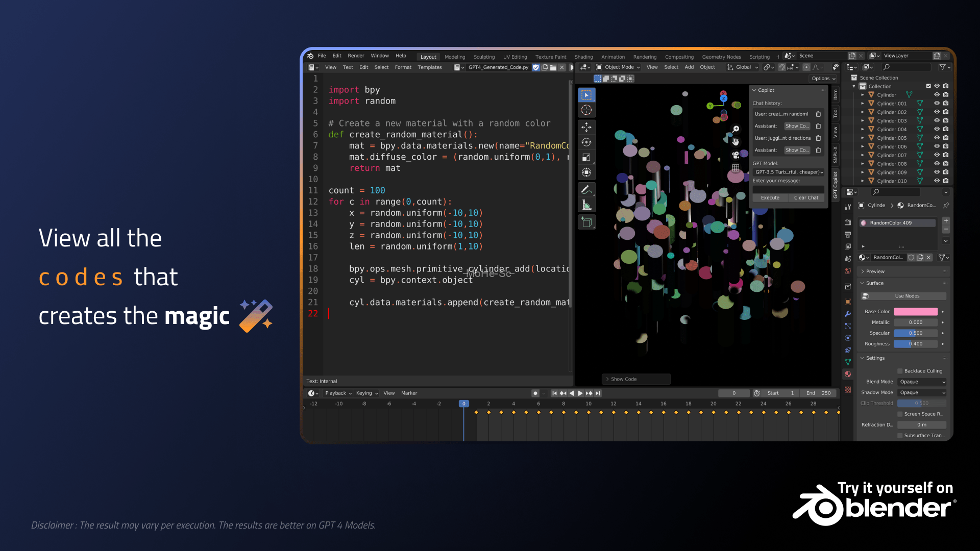Viewport: 980px width, 551px height.
Task: Hide Cylinder.003 using its eye icon
Action: pos(937,121)
